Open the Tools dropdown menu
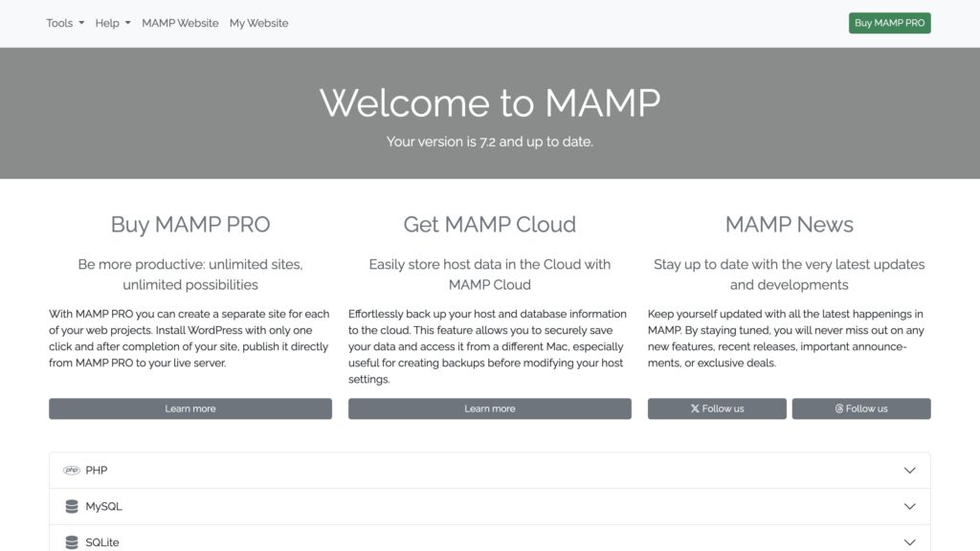Screen dimensions: 980x551 65,23
